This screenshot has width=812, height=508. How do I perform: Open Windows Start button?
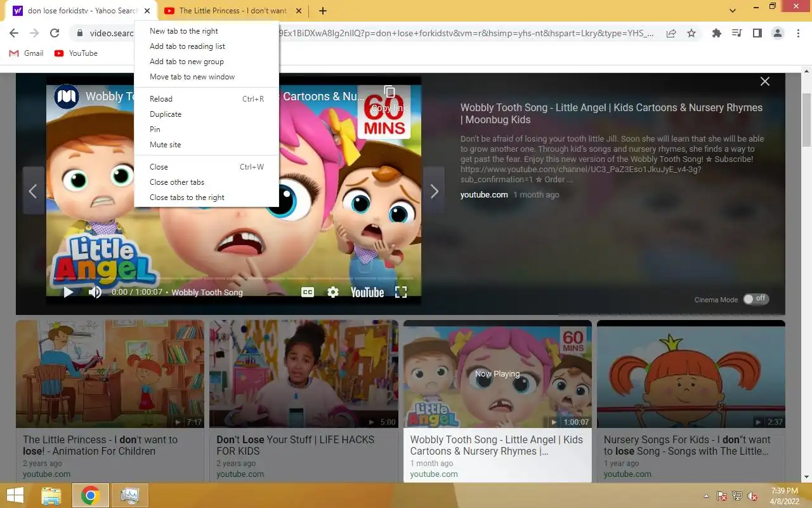pos(15,496)
